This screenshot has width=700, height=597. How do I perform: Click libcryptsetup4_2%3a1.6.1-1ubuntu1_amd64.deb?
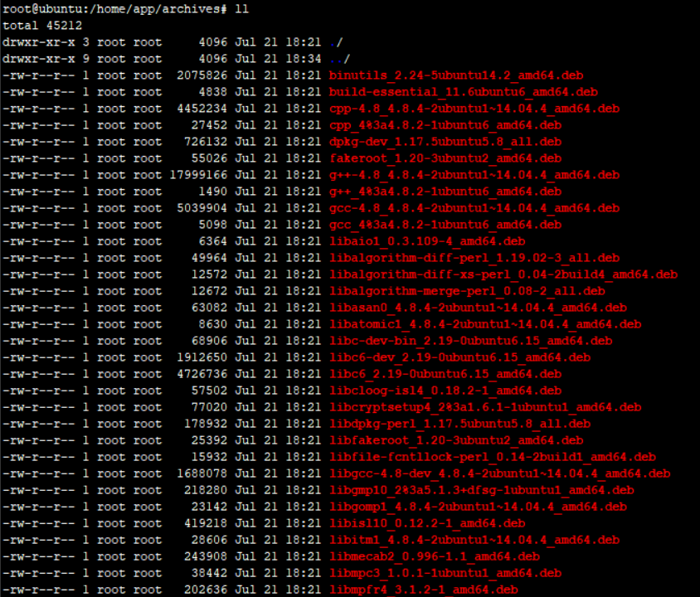[485, 407]
